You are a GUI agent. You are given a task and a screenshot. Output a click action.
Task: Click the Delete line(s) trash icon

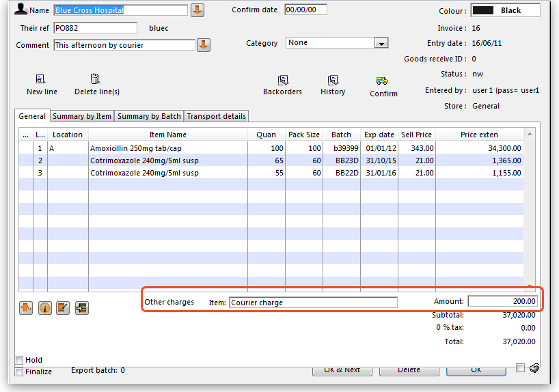96,80
